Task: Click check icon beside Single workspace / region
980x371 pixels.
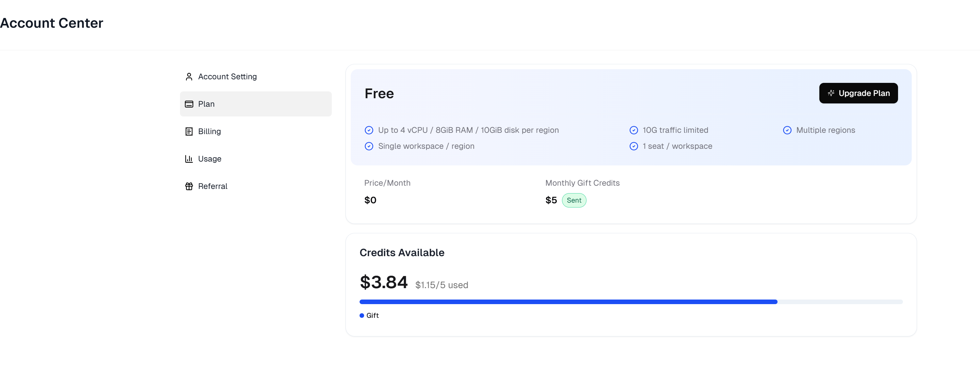Action: point(369,147)
